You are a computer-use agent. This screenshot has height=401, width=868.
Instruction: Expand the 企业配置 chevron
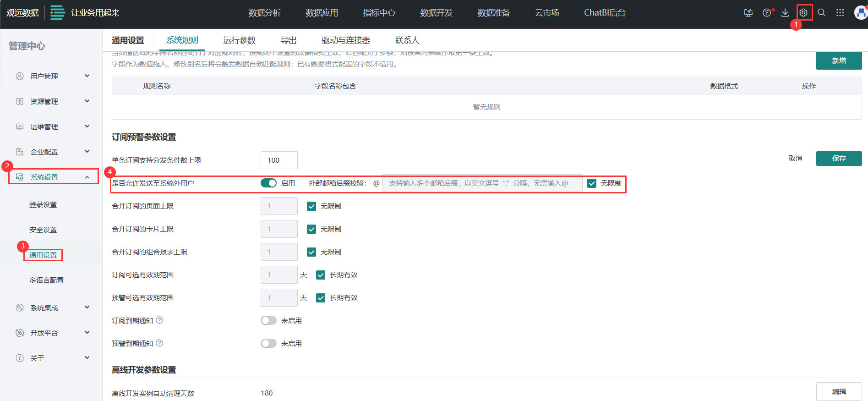coord(87,151)
